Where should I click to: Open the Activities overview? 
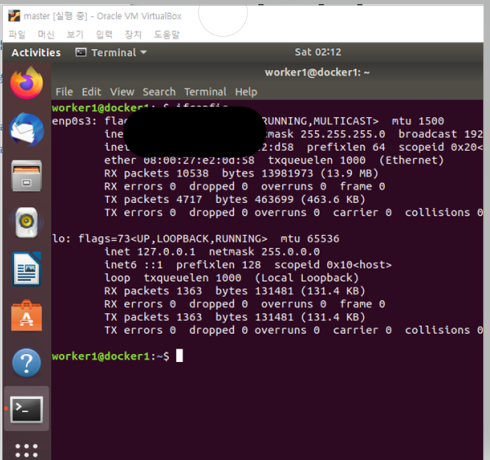(x=36, y=52)
